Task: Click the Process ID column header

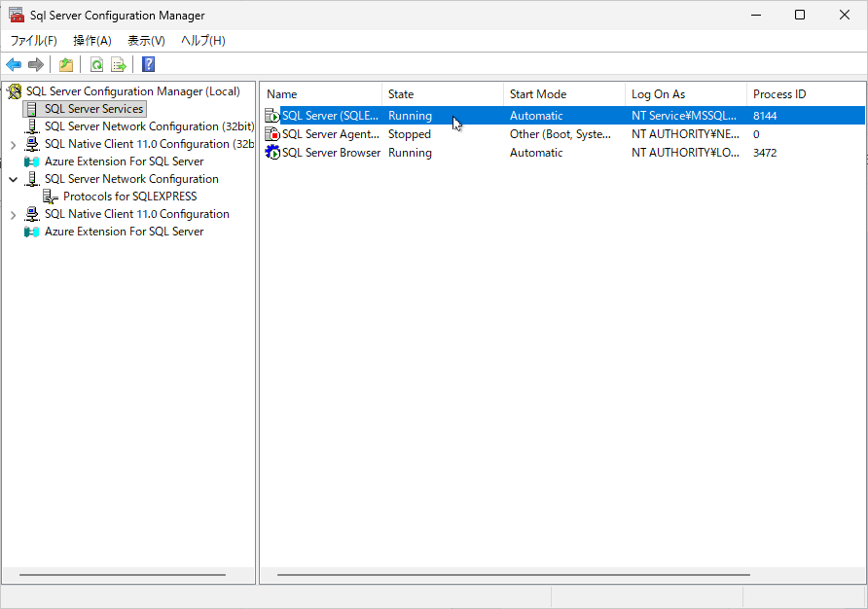Action: 804,94
